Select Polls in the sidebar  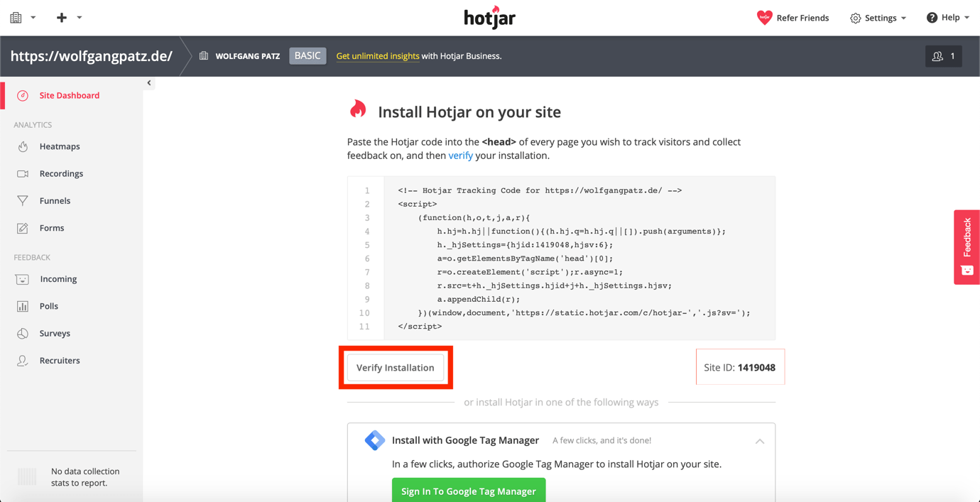click(x=49, y=306)
